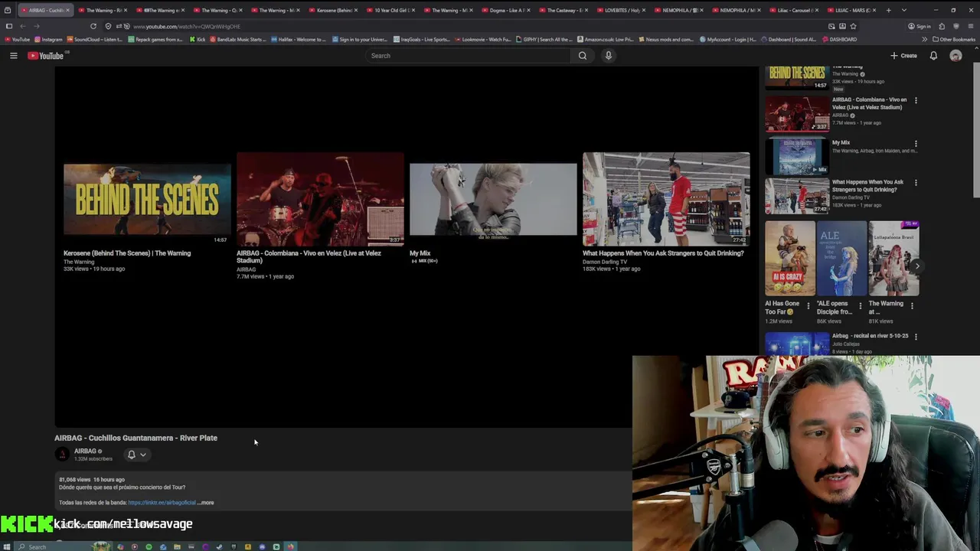Switch to the Lilac - Carousel tab
This screenshot has height=551, width=980.
[795, 10]
